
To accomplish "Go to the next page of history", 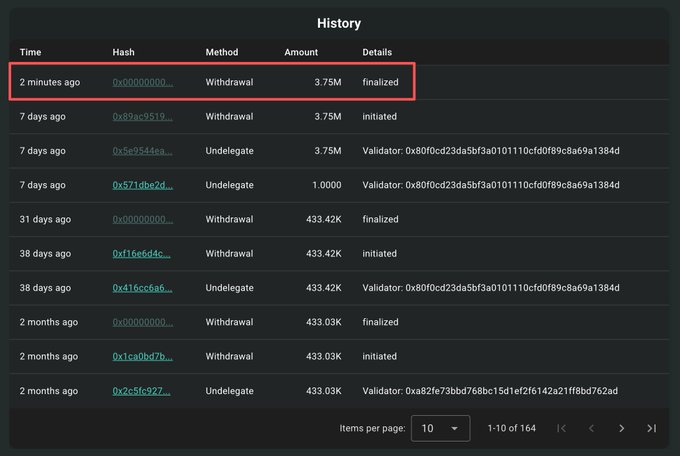I will coord(621,428).
